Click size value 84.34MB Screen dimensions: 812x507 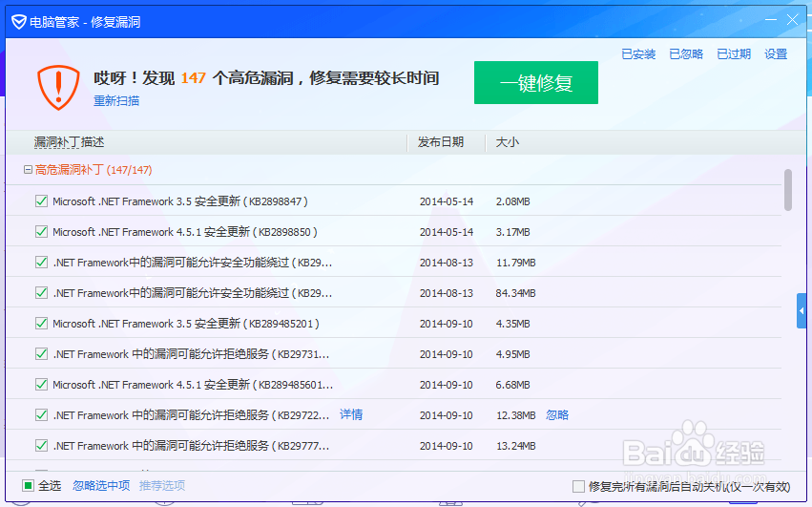pos(516,293)
